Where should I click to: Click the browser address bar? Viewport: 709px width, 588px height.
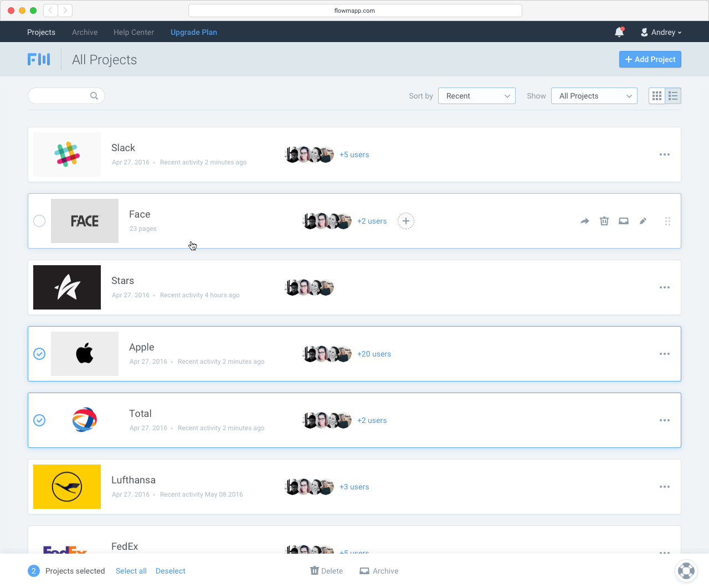coord(355,11)
